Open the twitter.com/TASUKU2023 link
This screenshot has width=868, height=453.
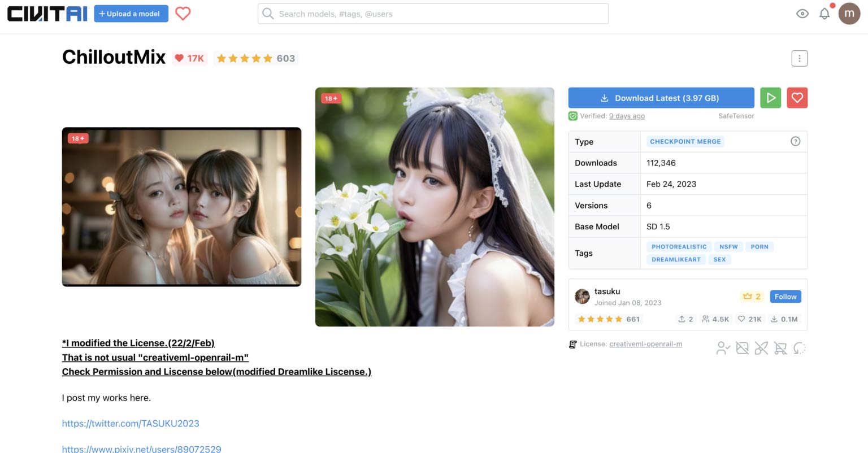pyautogui.click(x=131, y=424)
